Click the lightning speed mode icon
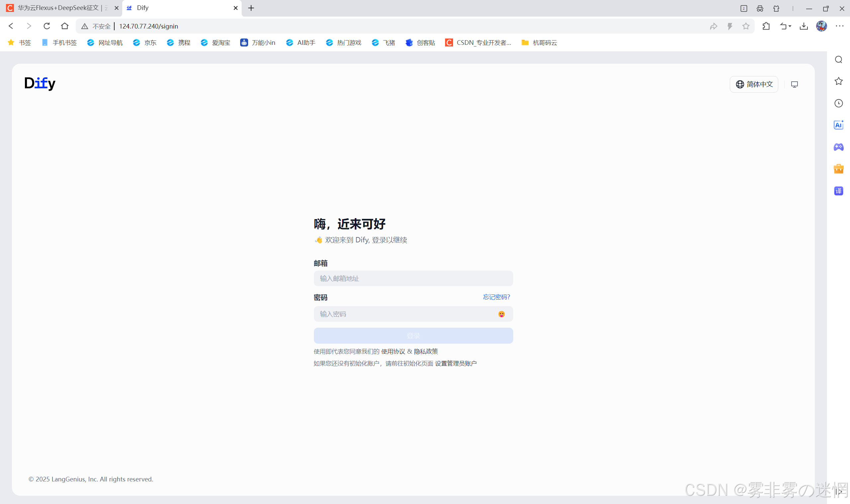Viewport: 850px width, 504px height. pyautogui.click(x=730, y=26)
